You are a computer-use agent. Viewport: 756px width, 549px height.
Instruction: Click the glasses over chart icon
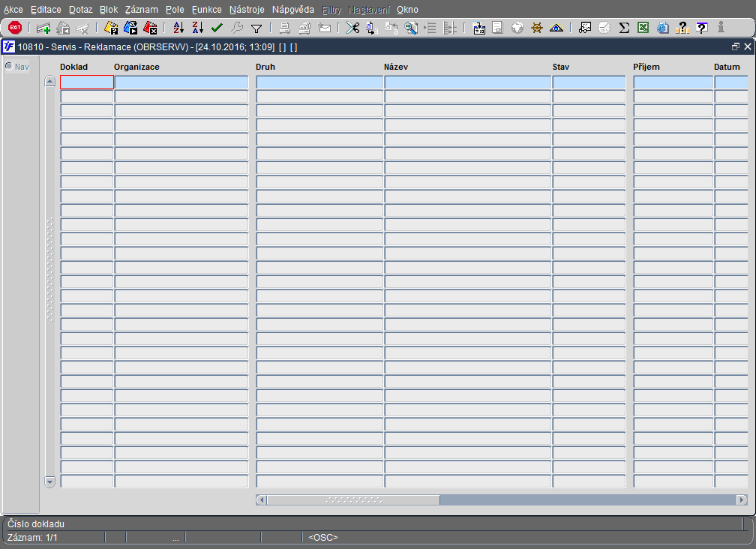tap(584, 28)
